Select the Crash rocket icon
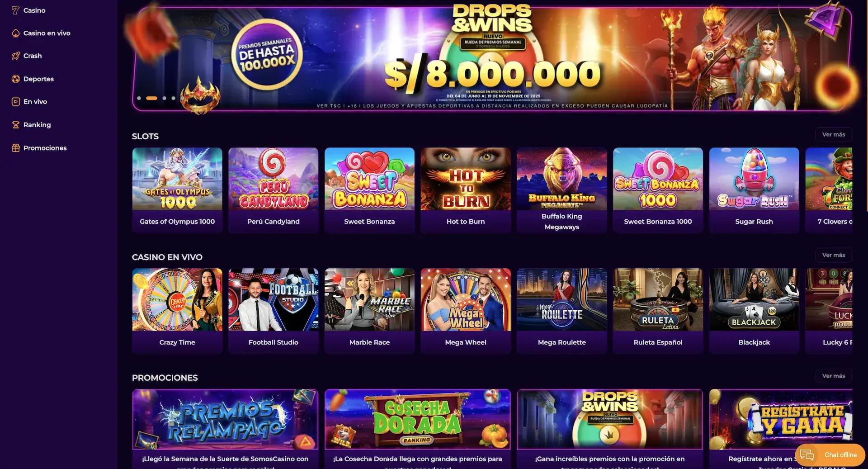The height and width of the screenshot is (469, 868). pos(15,56)
